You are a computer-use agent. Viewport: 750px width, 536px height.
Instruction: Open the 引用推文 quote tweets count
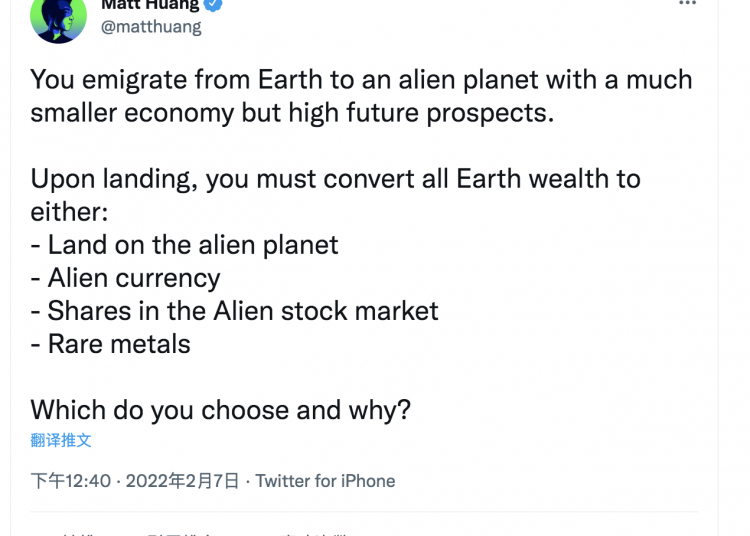coord(180,533)
